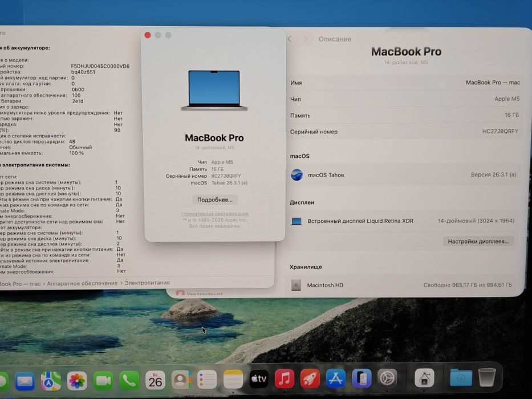Image resolution: width=532 pixels, height=399 pixels.
Task: Click the built-in display icon
Action: (x=297, y=221)
